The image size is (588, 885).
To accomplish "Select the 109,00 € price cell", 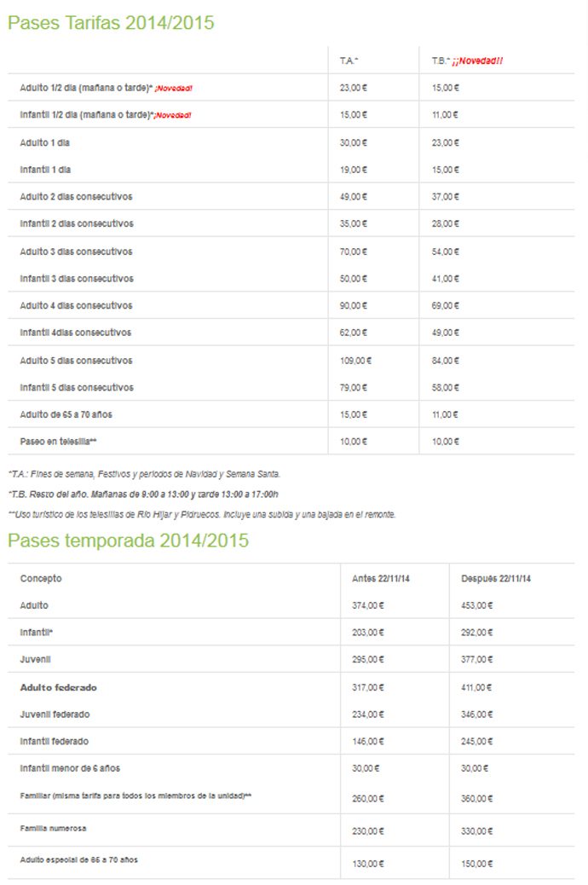I will (355, 360).
